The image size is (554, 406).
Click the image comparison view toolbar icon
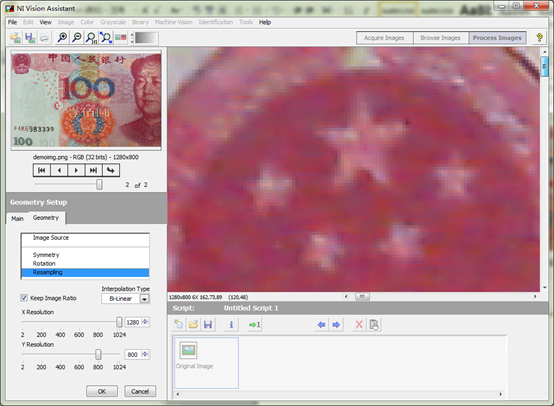pyautogui.click(x=120, y=37)
